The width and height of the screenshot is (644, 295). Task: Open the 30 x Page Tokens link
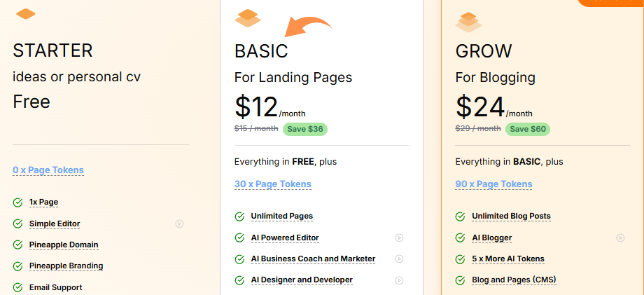(273, 184)
